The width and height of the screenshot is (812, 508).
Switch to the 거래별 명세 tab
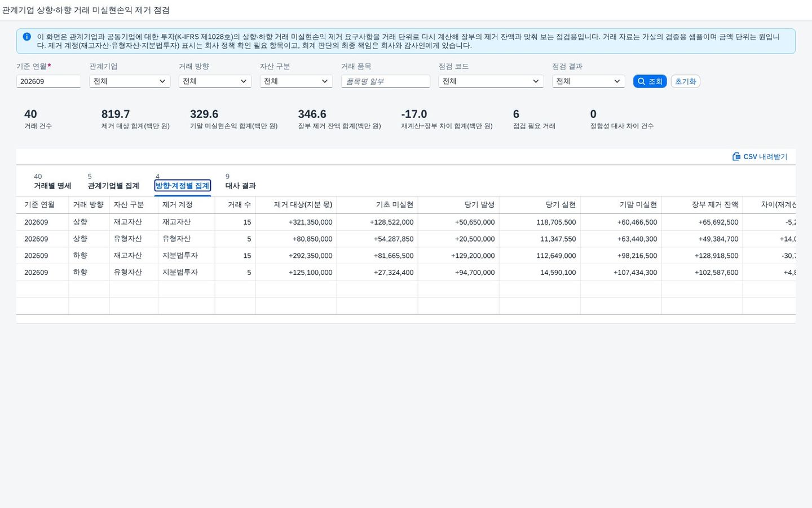pos(52,186)
